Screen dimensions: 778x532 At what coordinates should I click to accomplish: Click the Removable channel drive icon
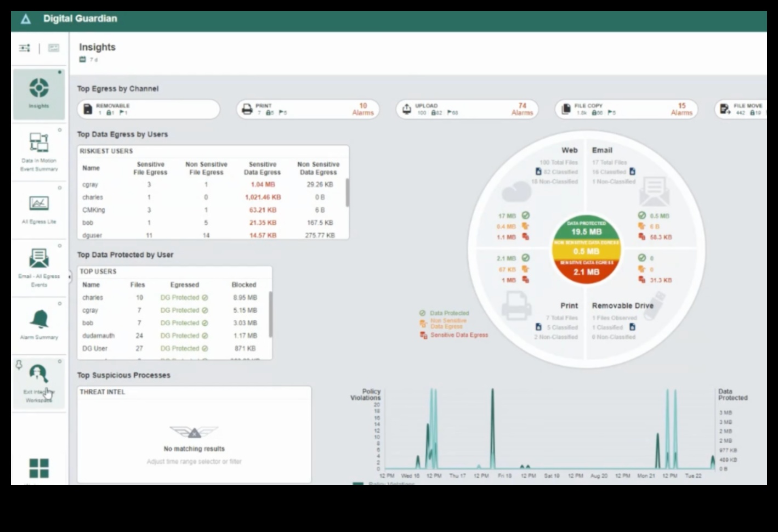click(x=88, y=109)
